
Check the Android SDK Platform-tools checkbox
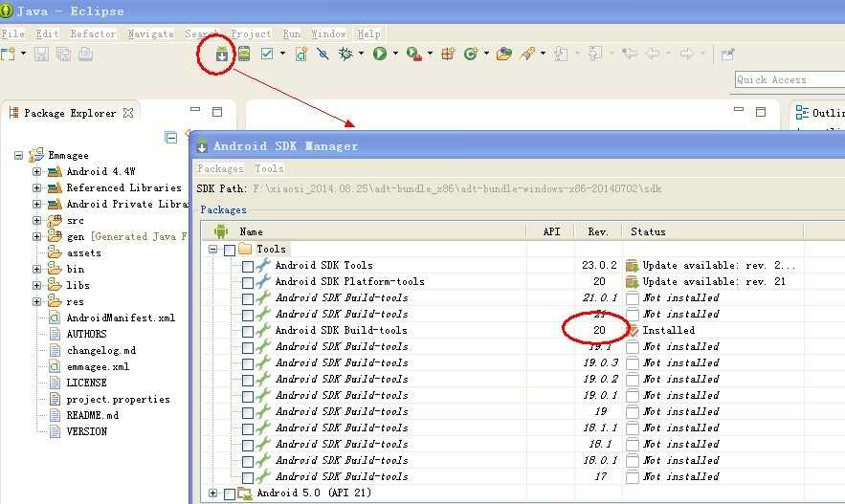click(x=248, y=282)
